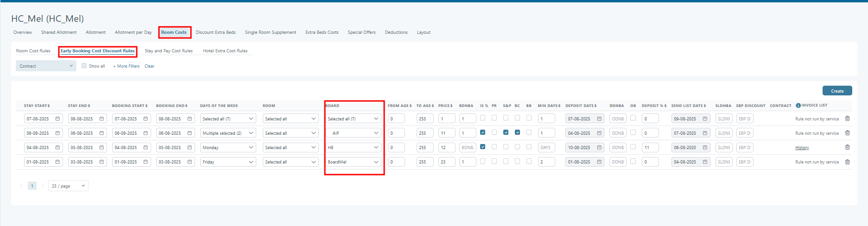868x226 pixels.
Task: Click trash icon in the History row
Action: [847, 147]
